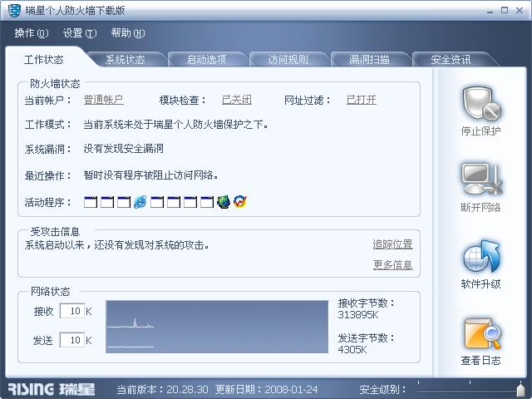The image size is (532, 399).
Task: Click the 停止保护 shield icon
Action: [481, 104]
